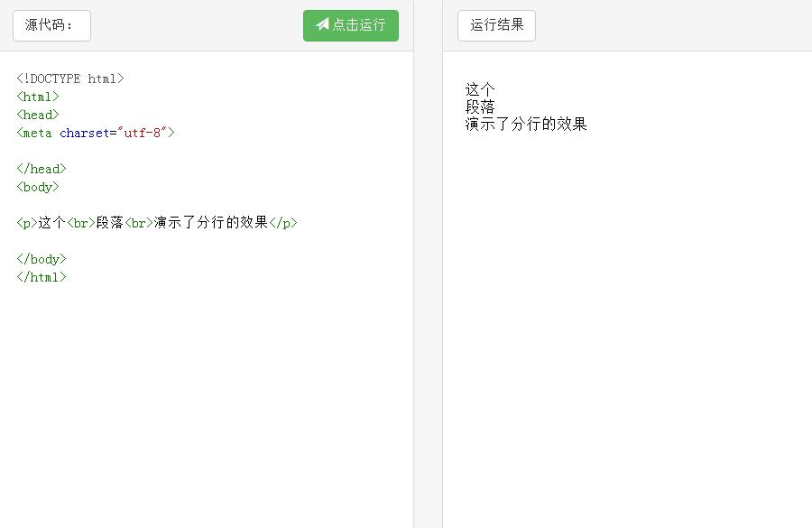This screenshot has width=812, height=528.
Task: Click the second <br> tag in code
Action: click(137, 222)
